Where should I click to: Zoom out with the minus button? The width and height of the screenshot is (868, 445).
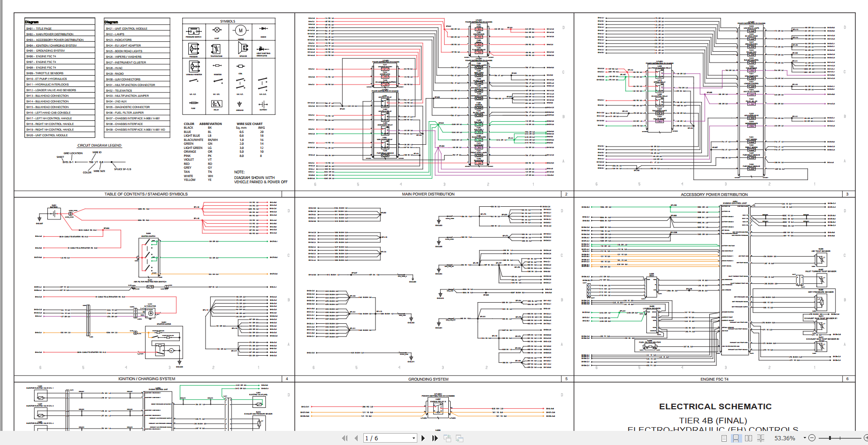(812, 438)
